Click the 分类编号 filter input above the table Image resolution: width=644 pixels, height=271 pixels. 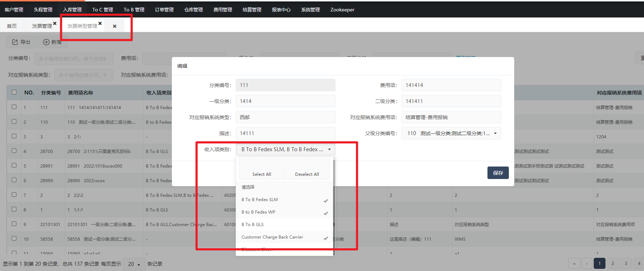pos(74,58)
